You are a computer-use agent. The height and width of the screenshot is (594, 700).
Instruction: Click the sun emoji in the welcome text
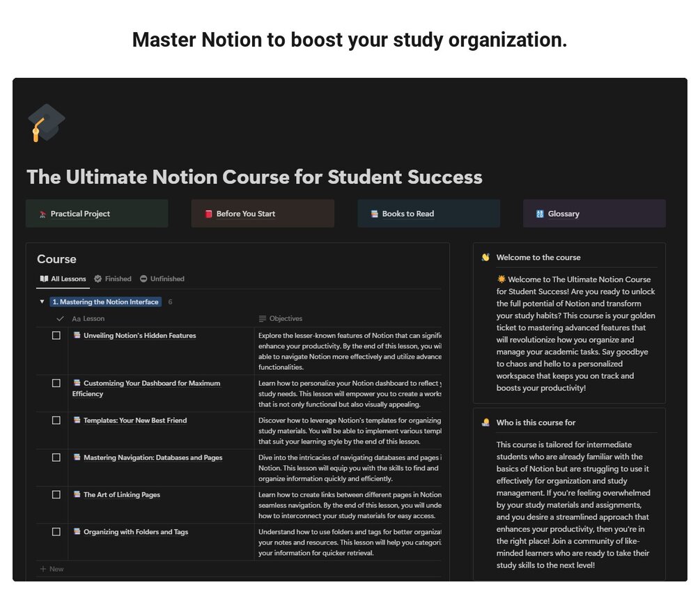(x=501, y=279)
